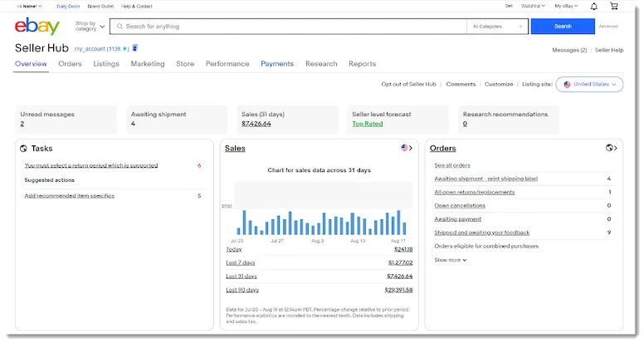This screenshot has height=343, width=644.
Task: Open the Orders panel heading link
Action: point(443,149)
